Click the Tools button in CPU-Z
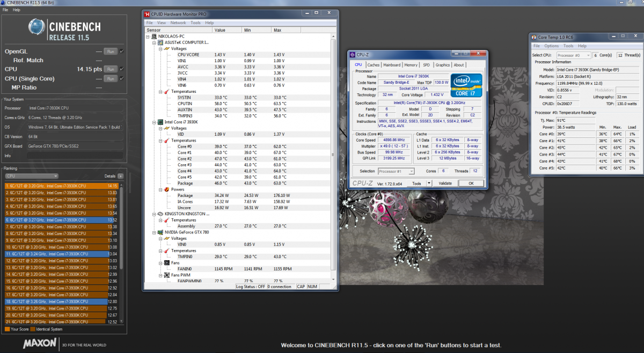 point(416,183)
